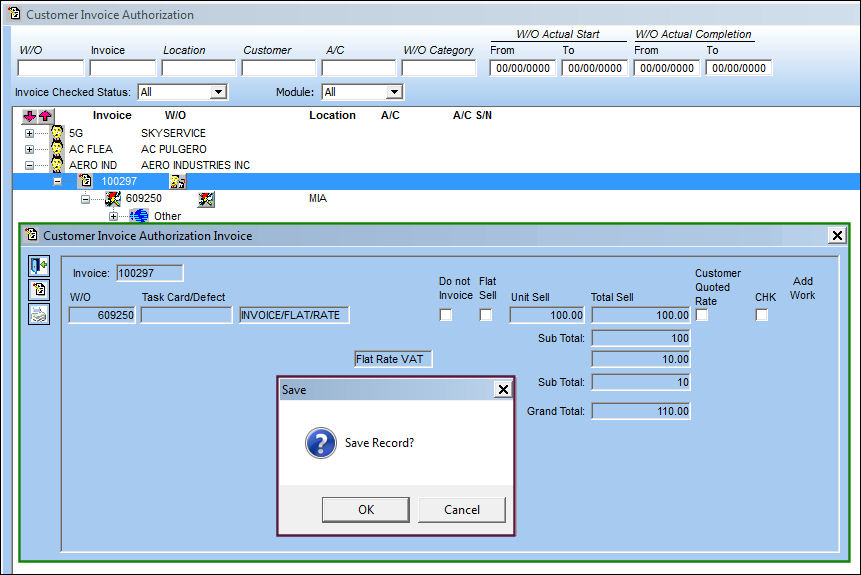Click the W/O column icon in the 609250 row

(206, 199)
